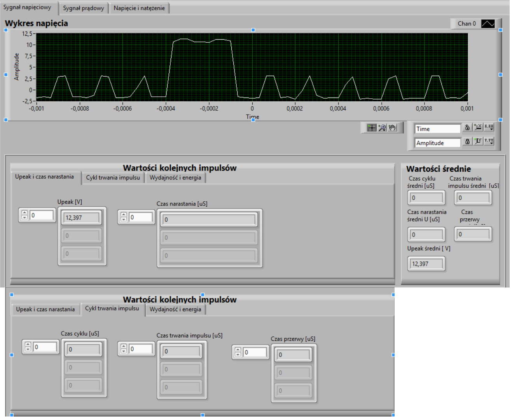Increment the Czas przerwy array index
519x420 pixels.
point(238,350)
